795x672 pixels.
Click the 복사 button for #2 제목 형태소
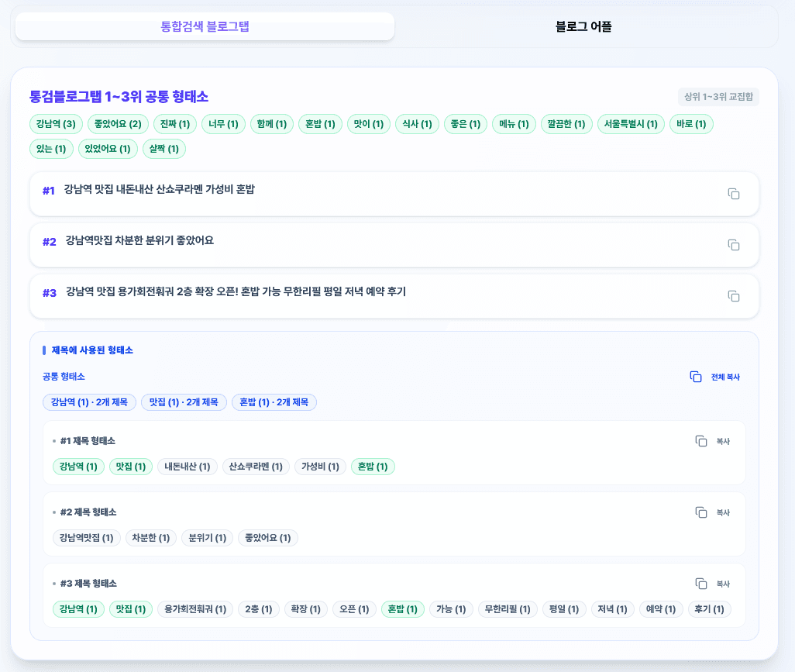pyautogui.click(x=722, y=512)
